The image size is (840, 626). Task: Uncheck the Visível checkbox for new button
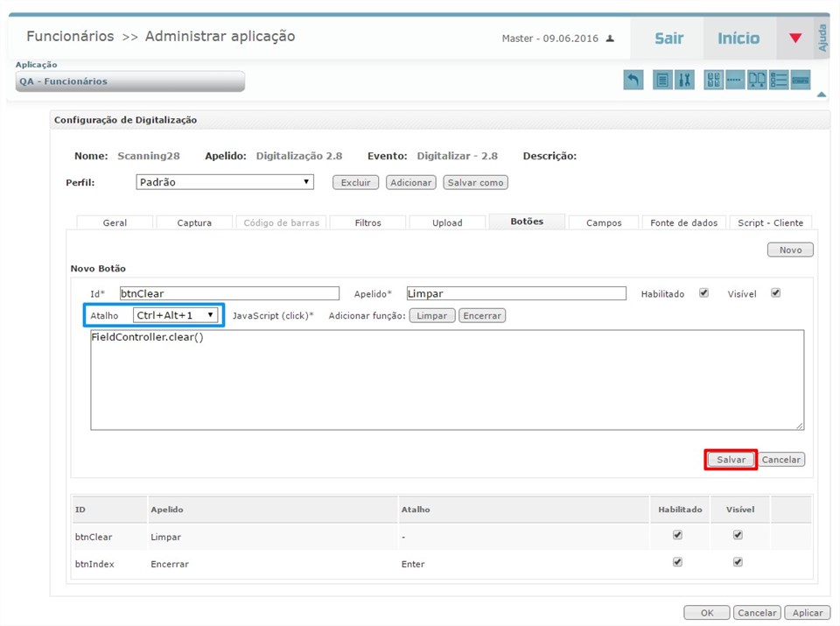[775, 293]
